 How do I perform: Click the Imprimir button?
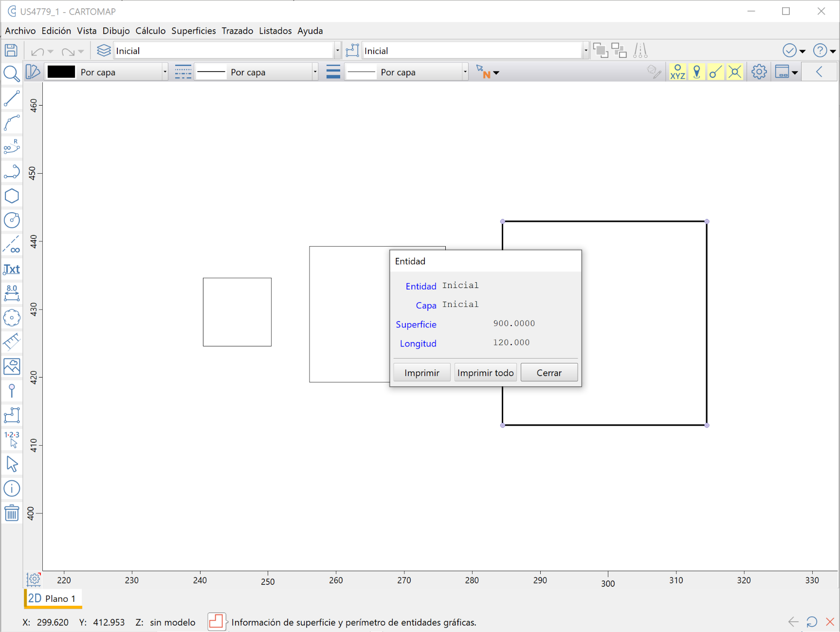pyautogui.click(x=422, y=373)
